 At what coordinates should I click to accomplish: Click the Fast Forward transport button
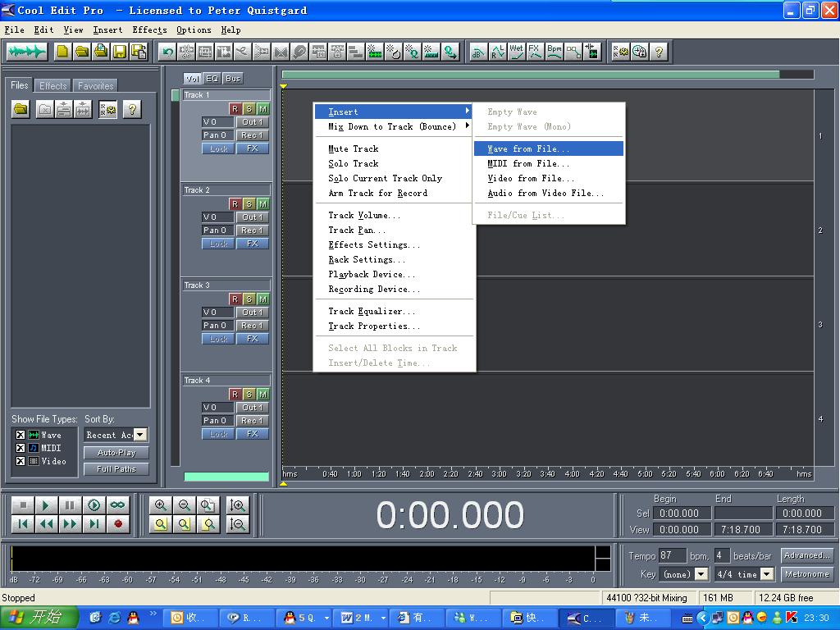coord(71,524)
